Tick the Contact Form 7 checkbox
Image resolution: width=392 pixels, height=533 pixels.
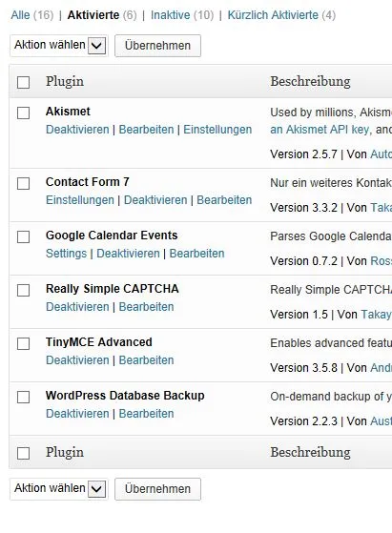coord(24,184)
